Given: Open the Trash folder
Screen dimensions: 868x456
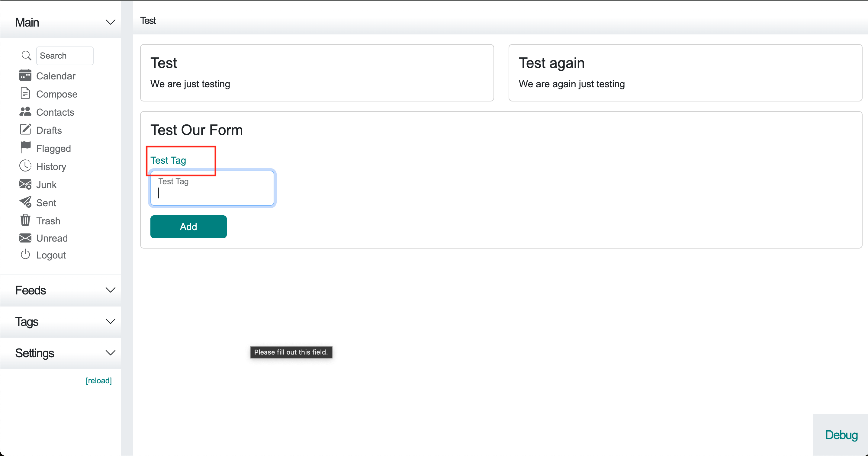Looking at the screenshot, I should 49,221.
